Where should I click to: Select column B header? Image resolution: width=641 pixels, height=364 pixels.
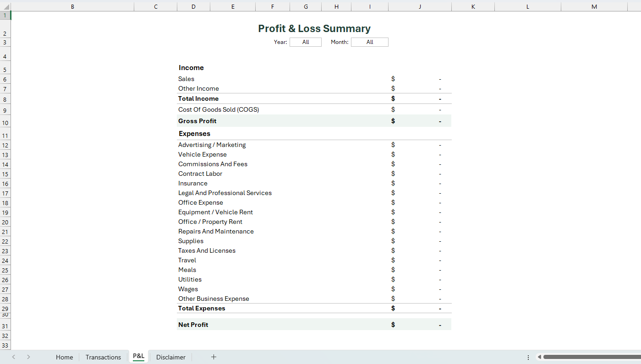tap(72, 6)
